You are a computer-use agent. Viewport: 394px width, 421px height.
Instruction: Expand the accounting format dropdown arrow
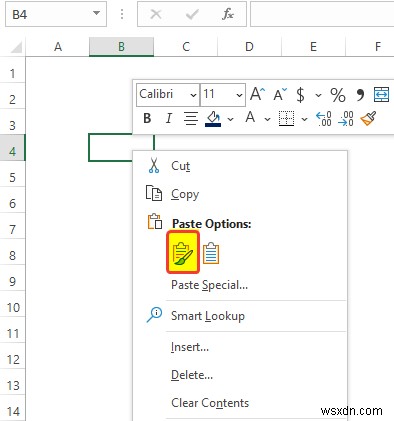[318, 95]
